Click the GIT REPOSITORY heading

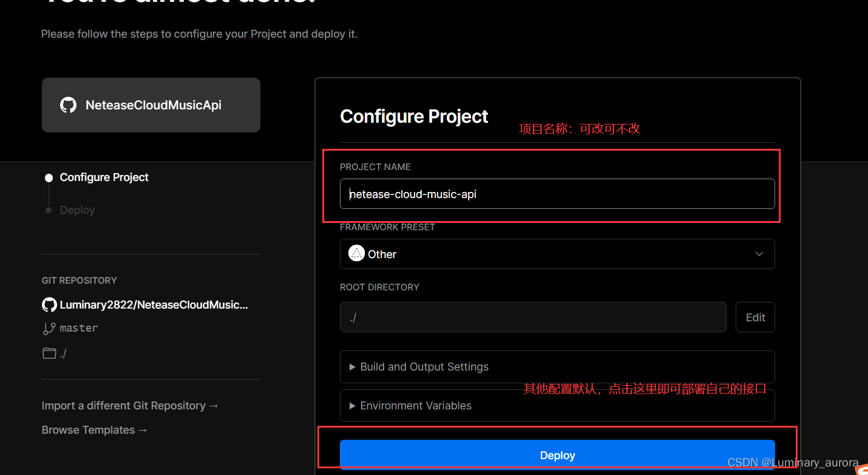click(80, 281)
